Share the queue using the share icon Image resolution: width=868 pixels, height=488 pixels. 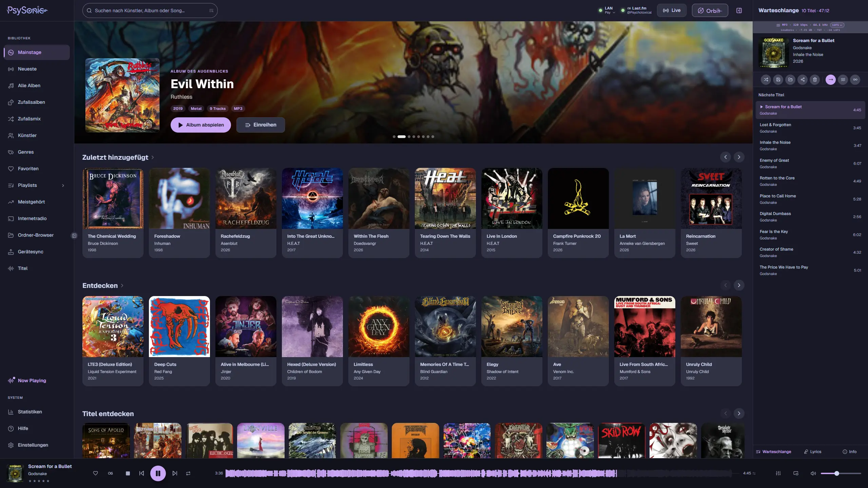click(803, 80)
